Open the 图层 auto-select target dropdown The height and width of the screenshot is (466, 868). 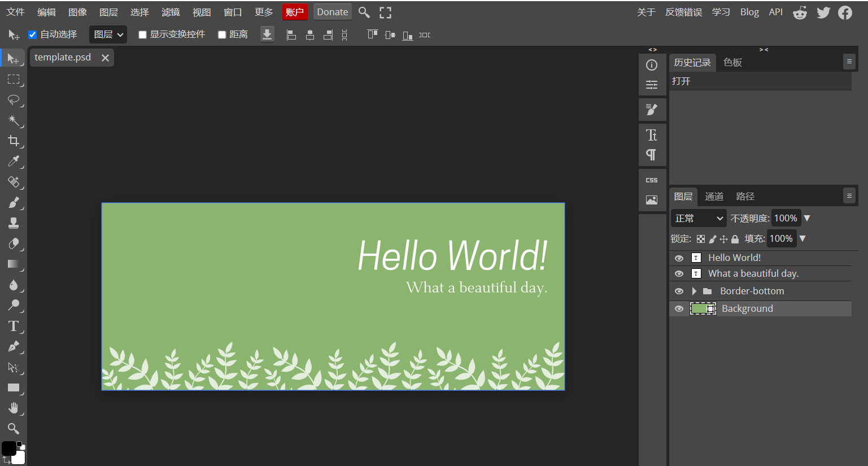[108, 34]
